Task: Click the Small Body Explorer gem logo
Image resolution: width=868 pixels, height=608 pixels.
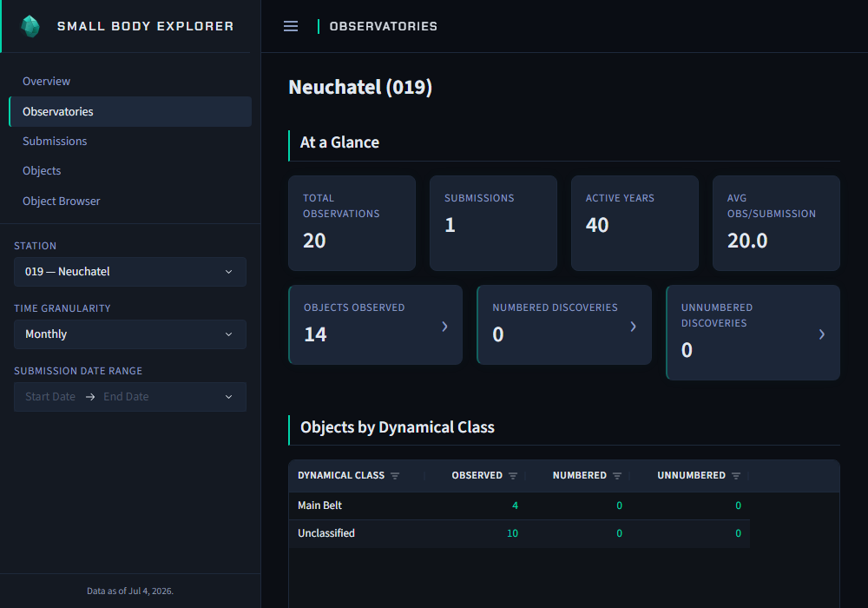Action: 30,26
